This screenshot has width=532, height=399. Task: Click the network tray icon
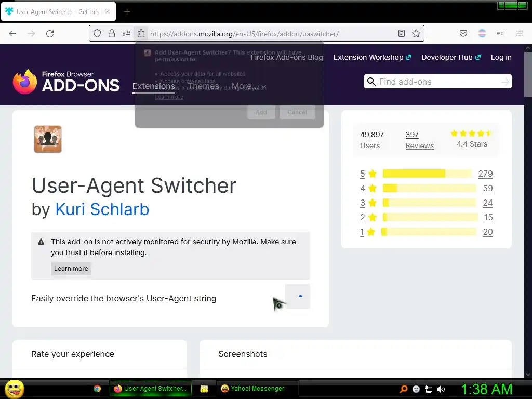tap(429, 389)
